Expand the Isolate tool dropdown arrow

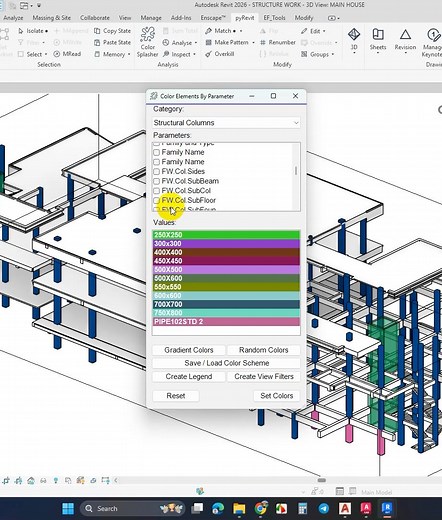point(46,31)
